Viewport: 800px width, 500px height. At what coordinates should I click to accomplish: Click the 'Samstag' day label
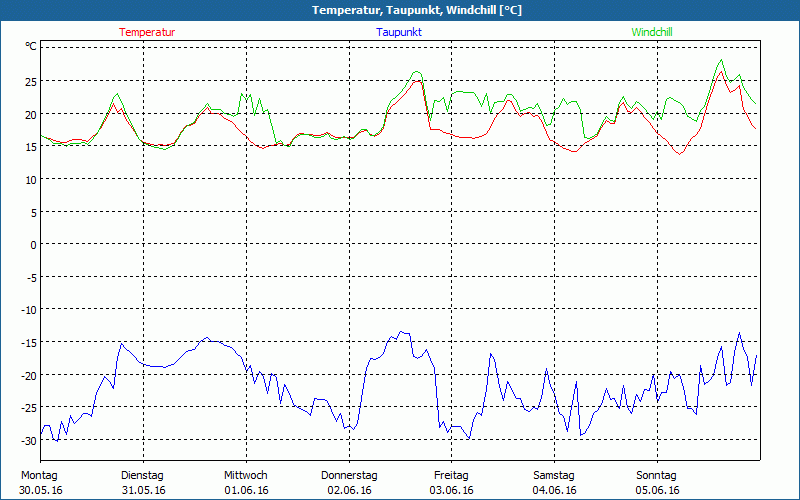click(x=554, y=476)
